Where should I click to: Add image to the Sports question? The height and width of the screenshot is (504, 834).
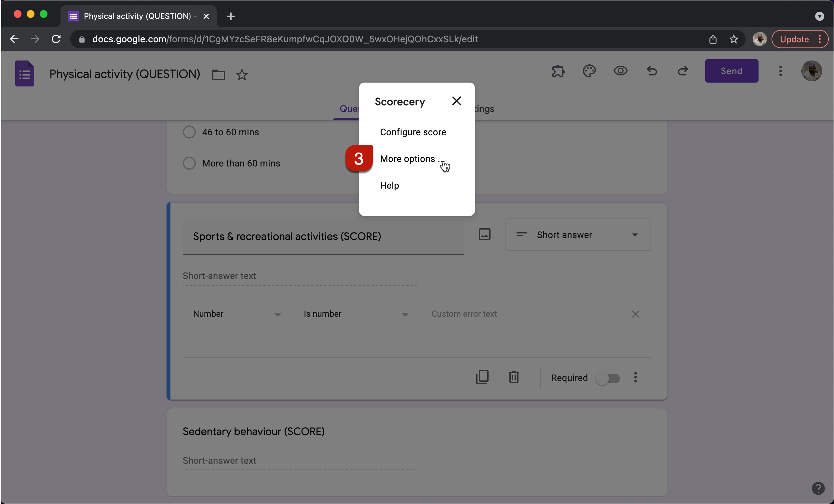[x=484, y=234]
